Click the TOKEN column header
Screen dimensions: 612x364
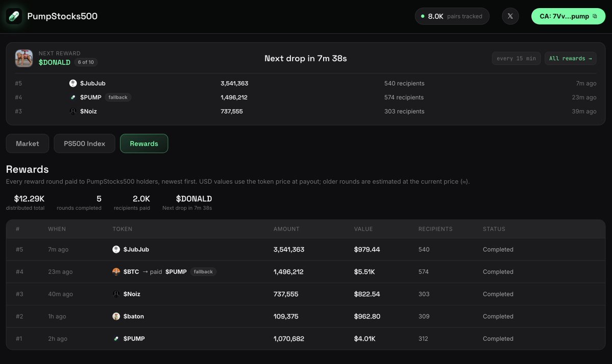[122, 229]
